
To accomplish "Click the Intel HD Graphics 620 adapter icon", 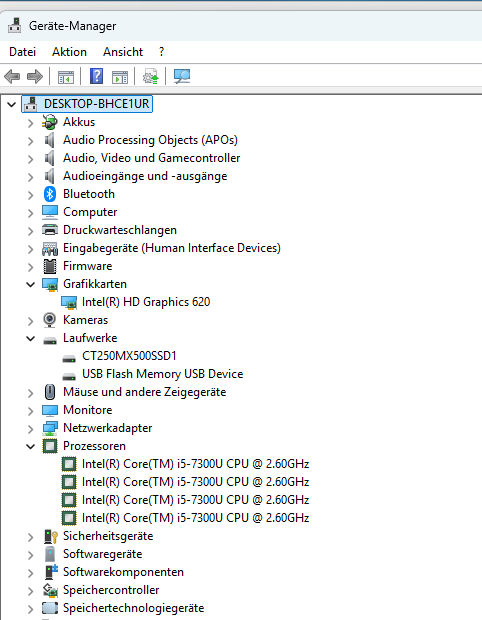I will [x=69, y=302].
